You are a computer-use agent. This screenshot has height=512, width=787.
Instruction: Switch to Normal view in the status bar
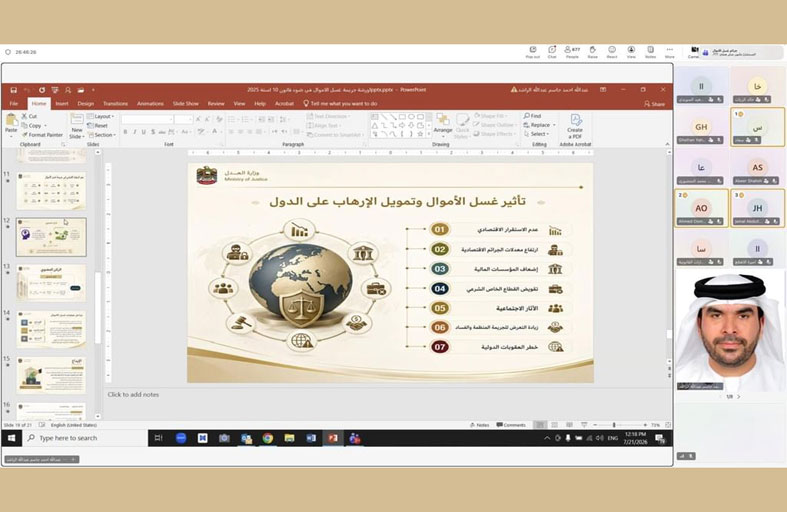540,425
